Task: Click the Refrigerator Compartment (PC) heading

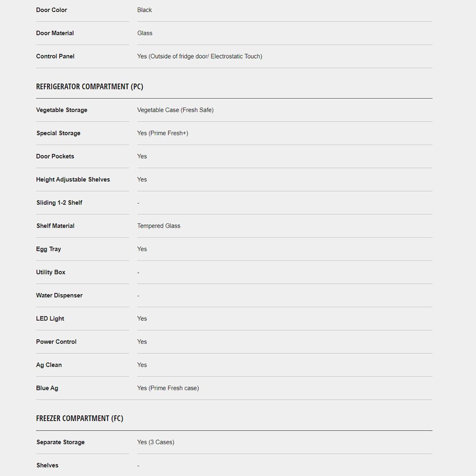Action: 89,86
